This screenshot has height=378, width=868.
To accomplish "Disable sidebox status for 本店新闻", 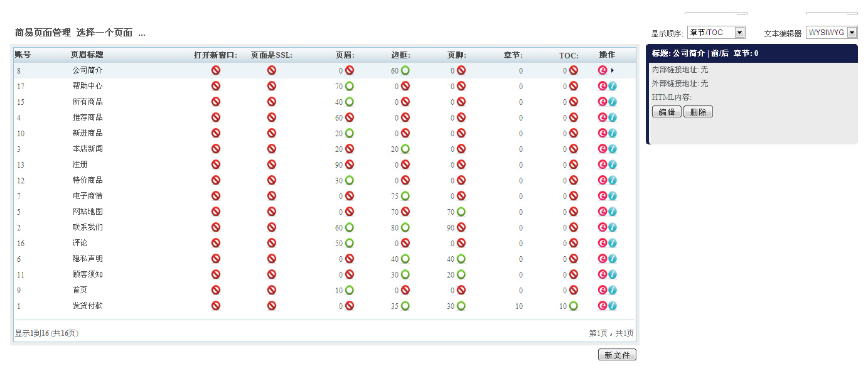I will [x=405, y=149].
